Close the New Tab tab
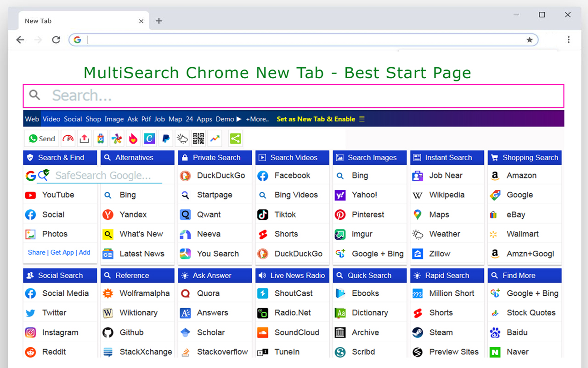588x368 pixels. click(141, 21)
